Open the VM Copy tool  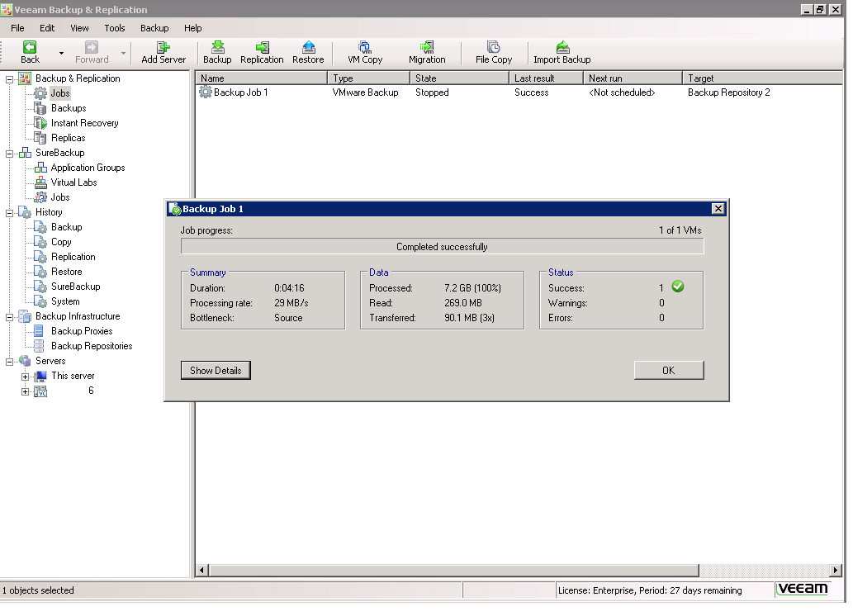pos(365,52)
